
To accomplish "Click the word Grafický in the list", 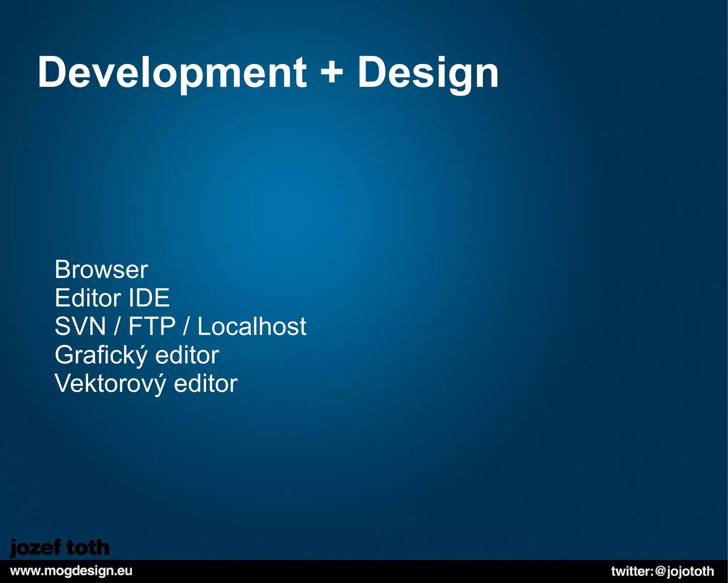I will (101, 355).
